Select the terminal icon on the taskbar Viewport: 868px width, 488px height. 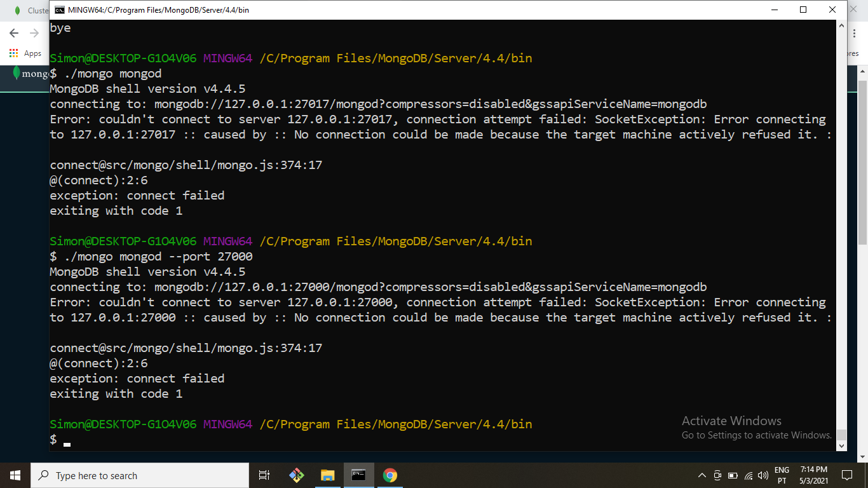click(359, 475)
